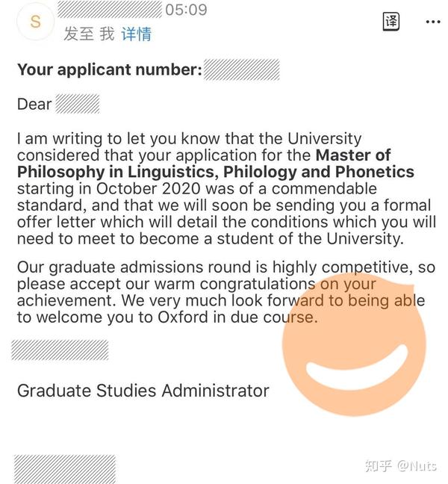Tap the Master of Philosophy course title

(x=216, y=164)
